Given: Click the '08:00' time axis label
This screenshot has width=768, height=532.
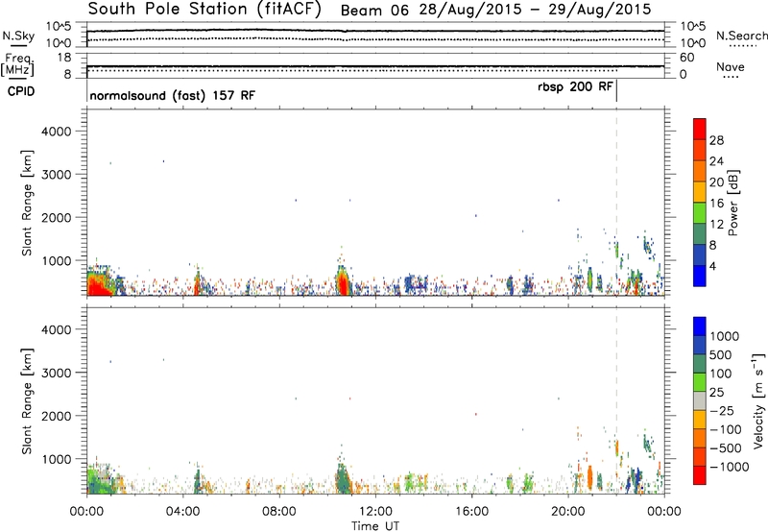Looking at the screenshot, I should (278, 512).
